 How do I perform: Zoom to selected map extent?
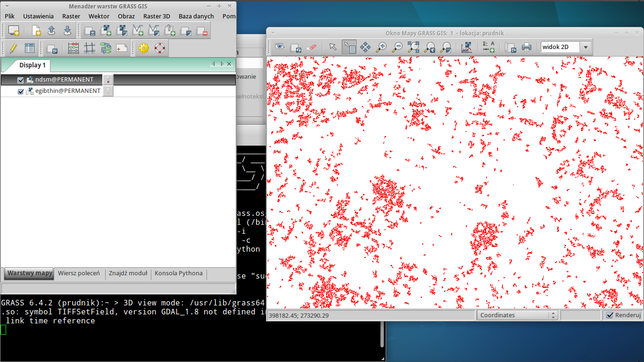(413, 47)
